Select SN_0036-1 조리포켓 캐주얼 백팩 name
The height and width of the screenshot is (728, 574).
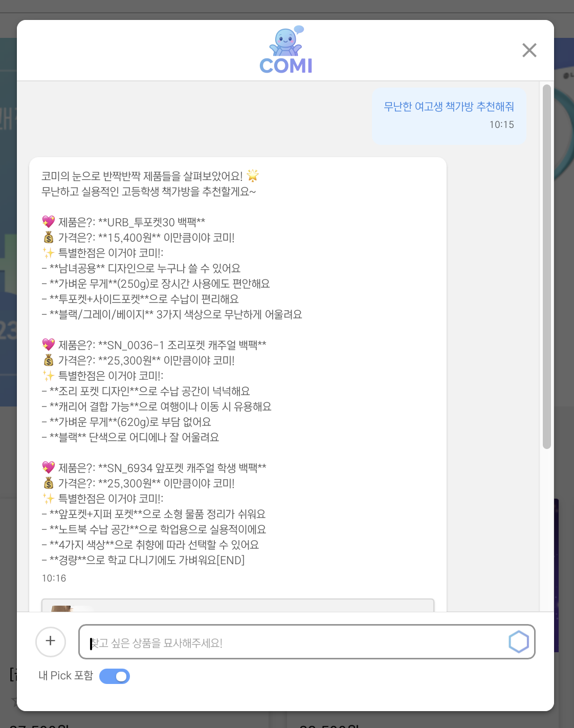(182, 345)
